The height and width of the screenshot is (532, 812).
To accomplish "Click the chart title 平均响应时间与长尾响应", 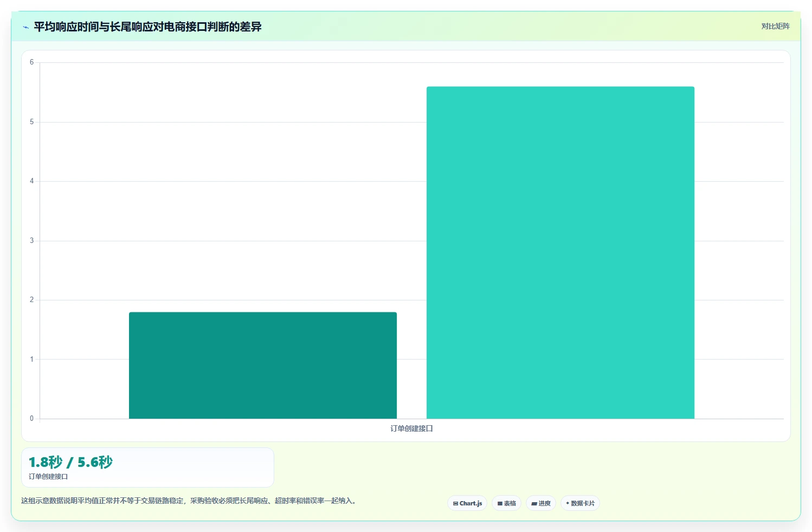I will tap(147, 27).
